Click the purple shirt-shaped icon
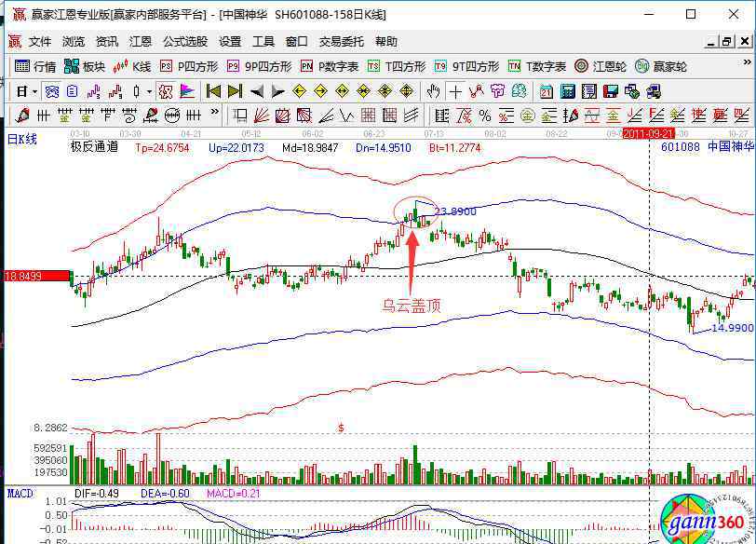The width and height of the screenshot is (756, 544). 497,91
